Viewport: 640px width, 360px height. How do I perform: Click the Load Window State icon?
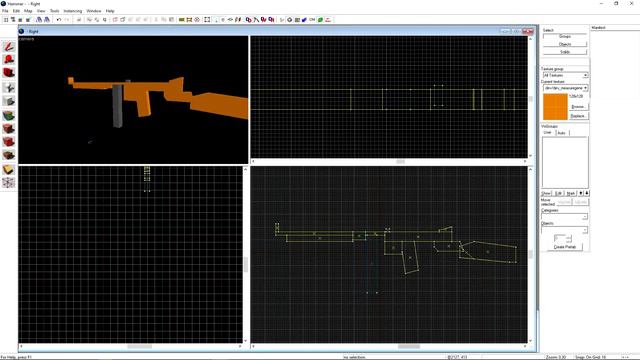tap(39, 20)
